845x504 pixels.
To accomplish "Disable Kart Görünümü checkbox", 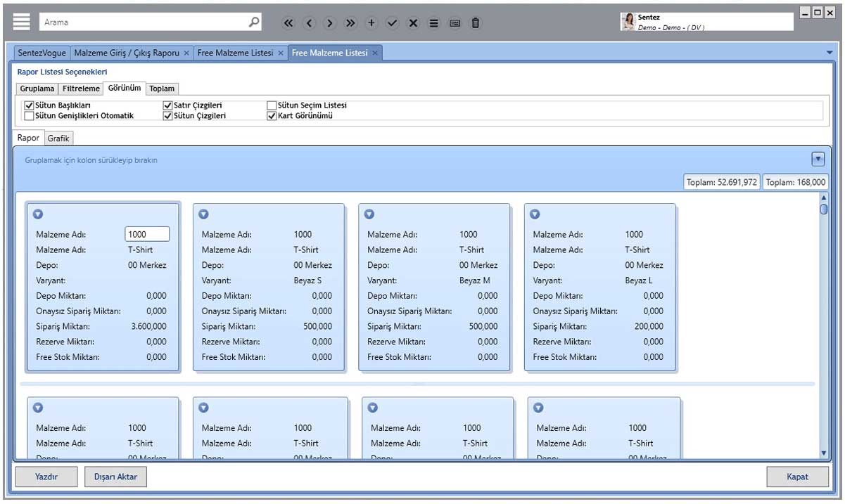I will coord(272,115).
